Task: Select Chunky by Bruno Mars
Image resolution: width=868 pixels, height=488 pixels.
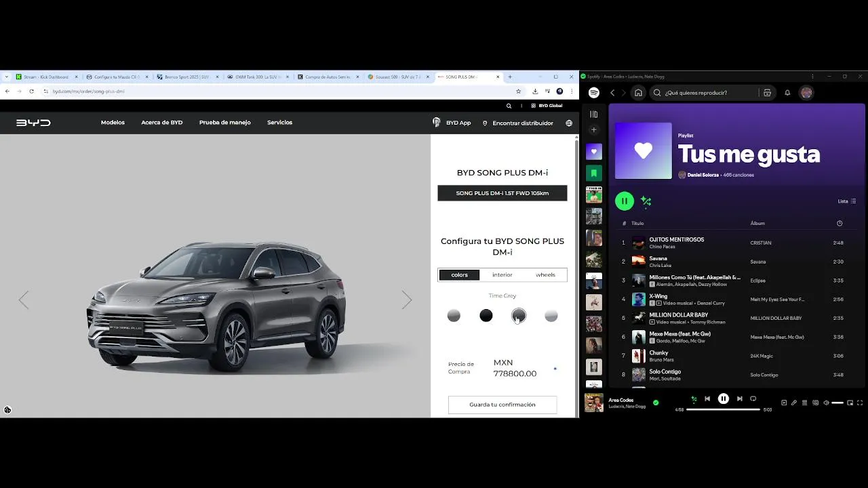Action: point(736,356)
